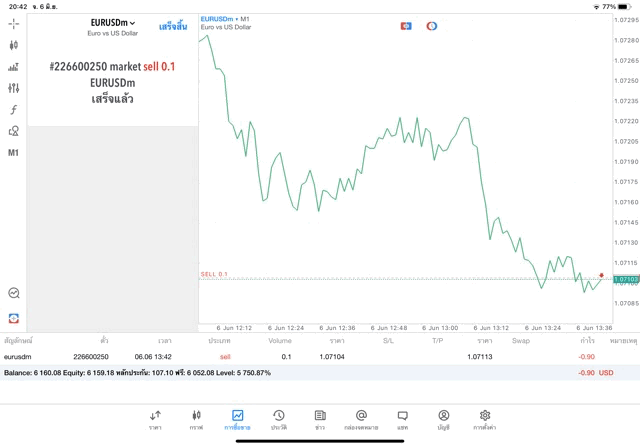Select the crosshair tool
The width and height of the screenshot is (640, 447).
click(13, 23)
